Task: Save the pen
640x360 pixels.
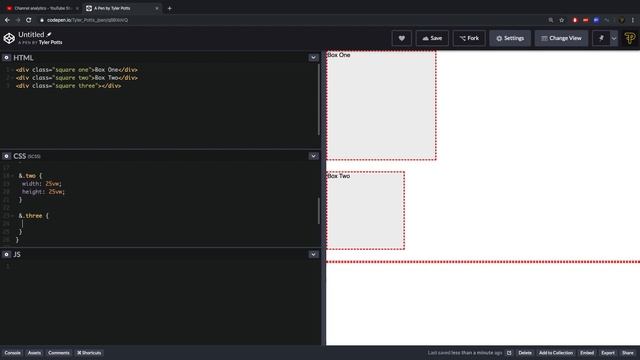Action: click(x=432, y=38)
